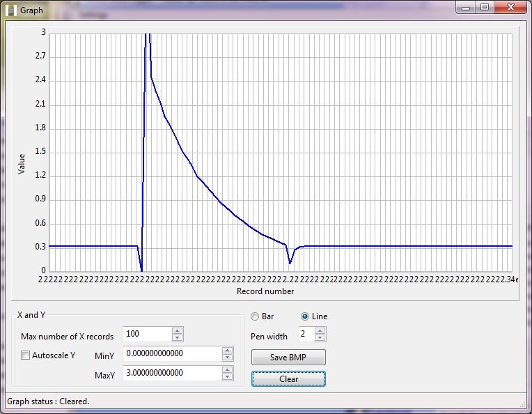The height and width of the screenshot is (414, 532).
Task: Click the Graph window title bar icon
Action: tap(10, 10)
